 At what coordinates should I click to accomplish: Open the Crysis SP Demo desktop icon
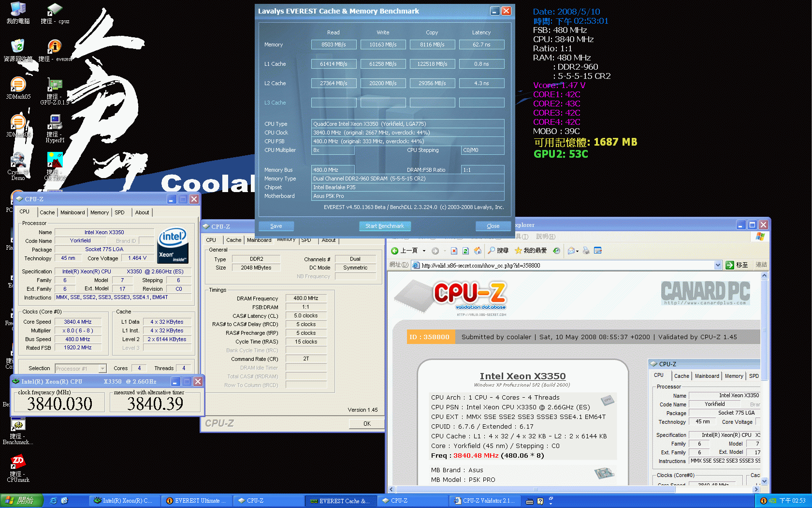click(x=18, y=167)
